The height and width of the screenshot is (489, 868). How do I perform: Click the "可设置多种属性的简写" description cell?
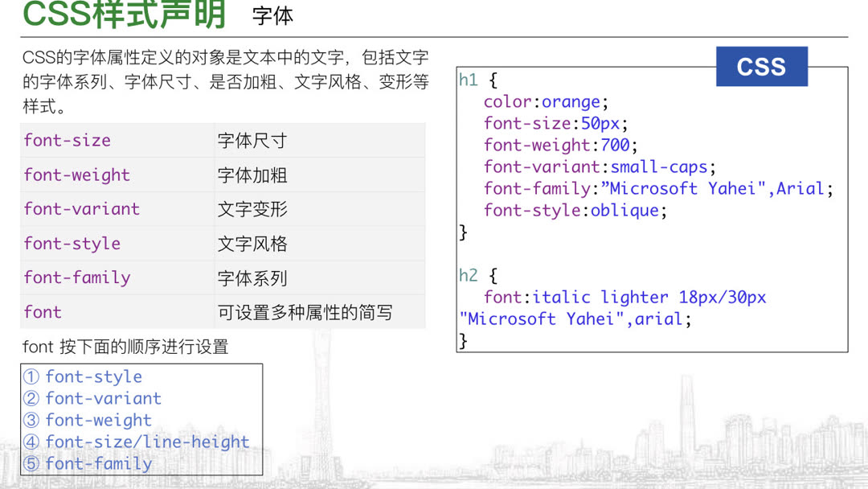[x=305, y=312]
